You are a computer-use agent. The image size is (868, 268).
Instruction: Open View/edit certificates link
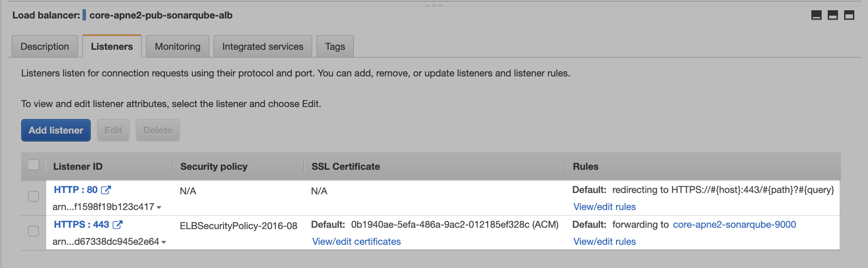tap(356, 242)
